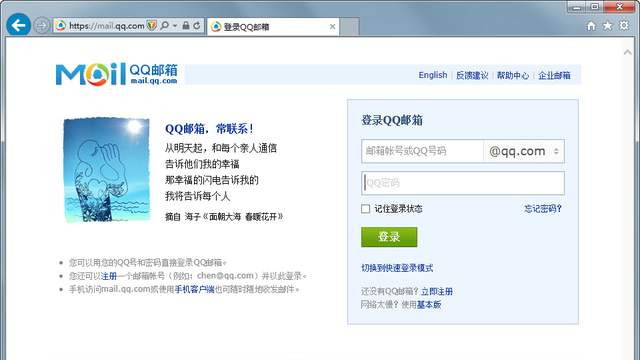The image size is (640, 360).
Task: Open Favorites star icon
Action: click(x=607, y=26)
